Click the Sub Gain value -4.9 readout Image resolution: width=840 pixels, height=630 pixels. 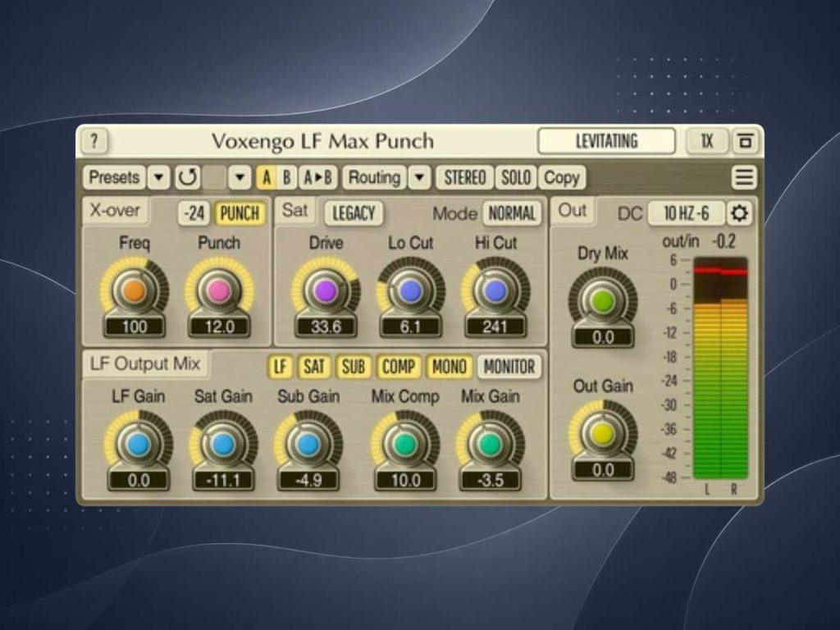308,481
